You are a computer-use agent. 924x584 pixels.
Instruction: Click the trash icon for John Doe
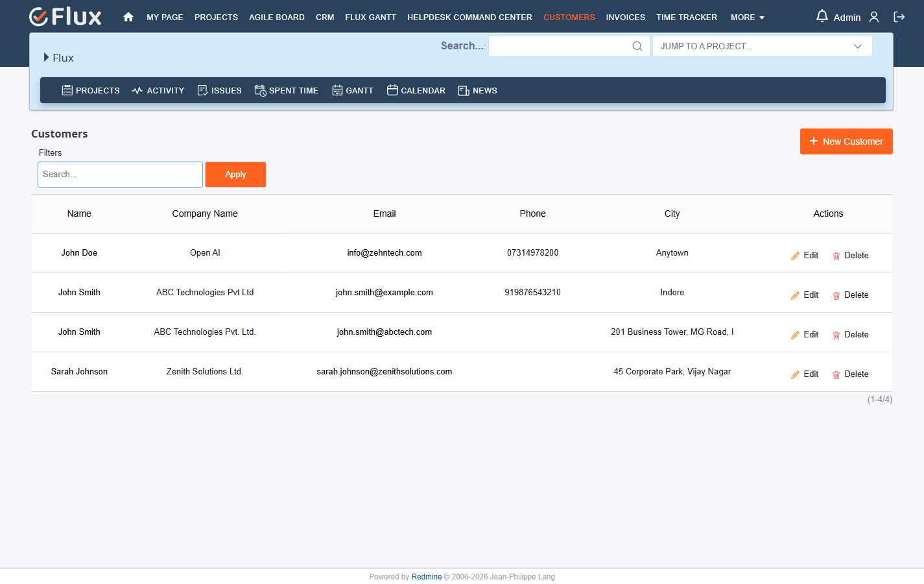pos(836,256)
